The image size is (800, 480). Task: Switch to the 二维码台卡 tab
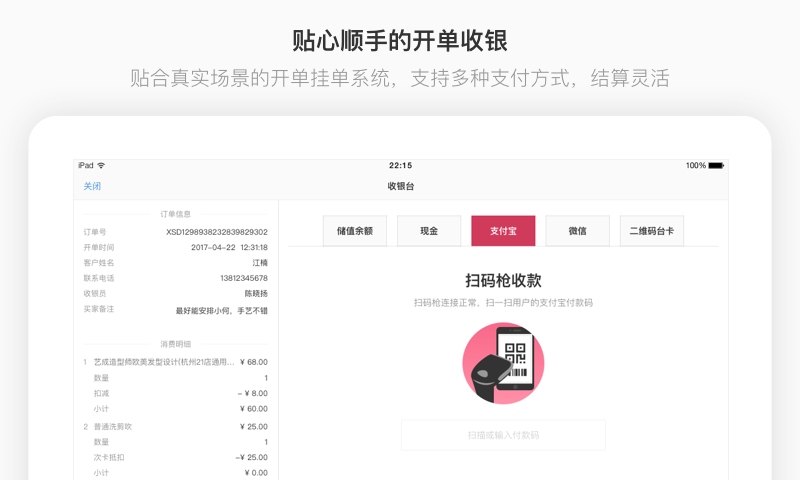(651, 231)
